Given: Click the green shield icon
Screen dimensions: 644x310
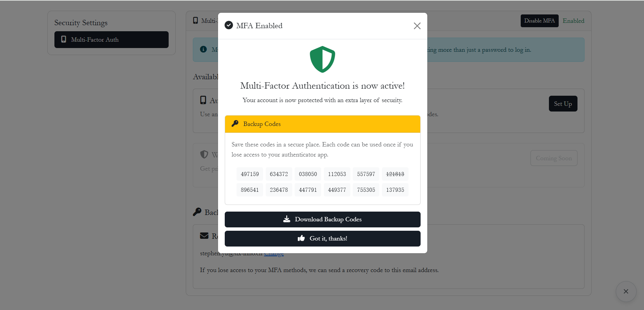Looking at the screenshot, I should 323,59.
